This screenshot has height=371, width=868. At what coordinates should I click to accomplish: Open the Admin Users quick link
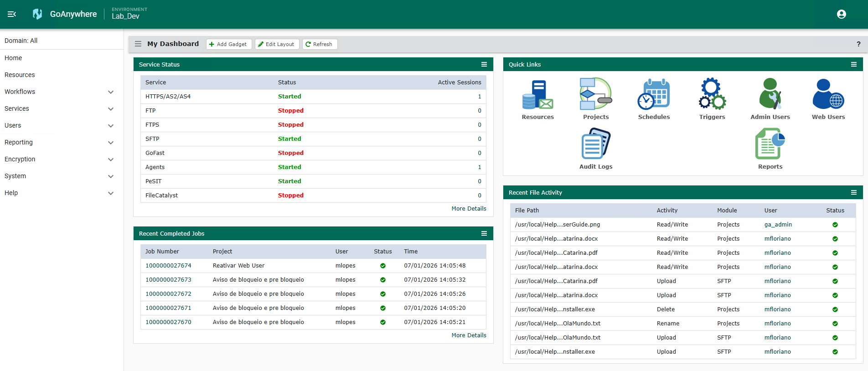click(770, 94)
